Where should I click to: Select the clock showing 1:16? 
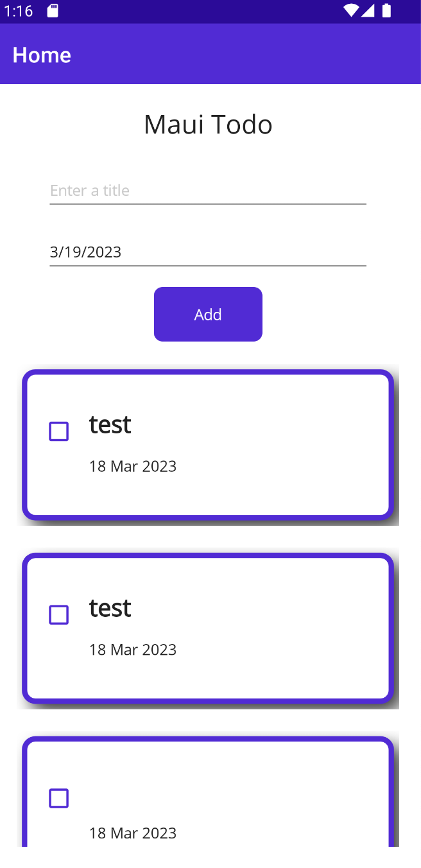19,10
